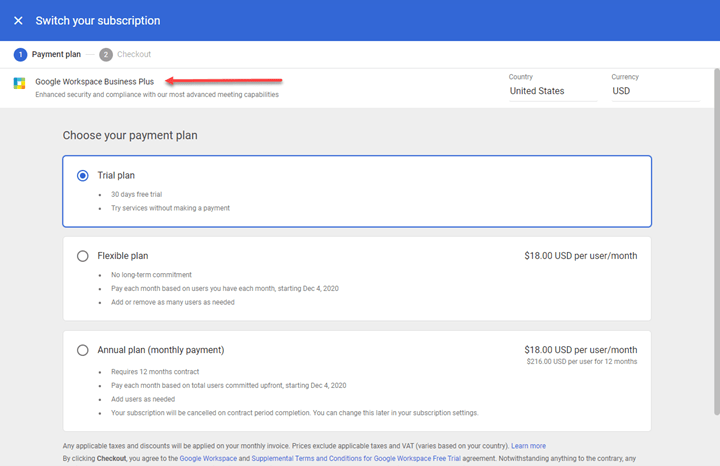Switch to the Checkout step label
This screenshot has width=720, height=466.
point(134,54)
